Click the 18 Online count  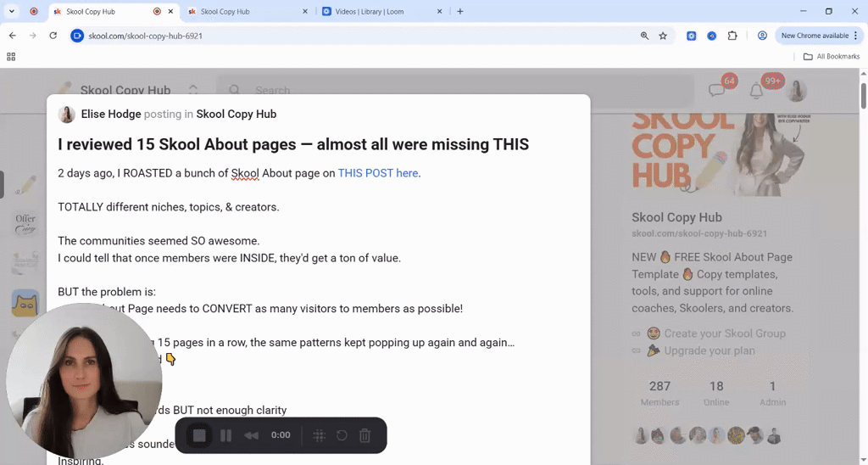pyautogui.click(x=716, y=393)
